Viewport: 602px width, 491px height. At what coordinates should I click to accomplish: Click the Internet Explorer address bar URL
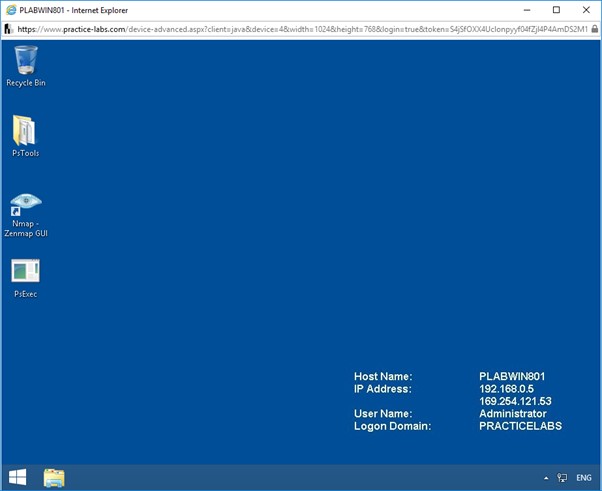click(302, 29)
